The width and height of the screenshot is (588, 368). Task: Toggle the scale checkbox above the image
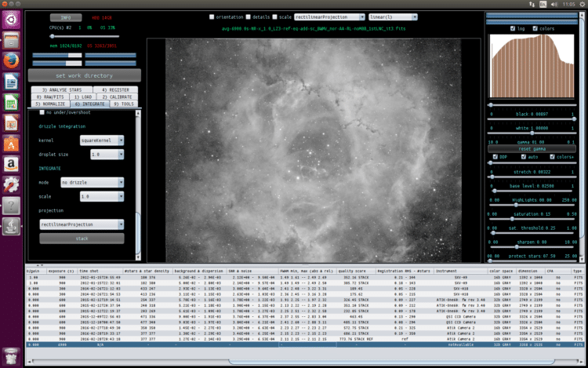click(x=274, y=17)
